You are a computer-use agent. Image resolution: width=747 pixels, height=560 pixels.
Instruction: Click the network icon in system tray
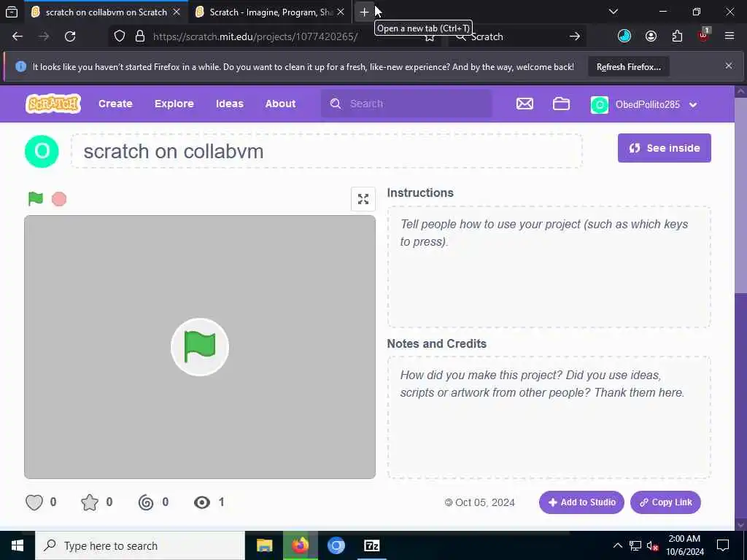click(x=635, y=545)
